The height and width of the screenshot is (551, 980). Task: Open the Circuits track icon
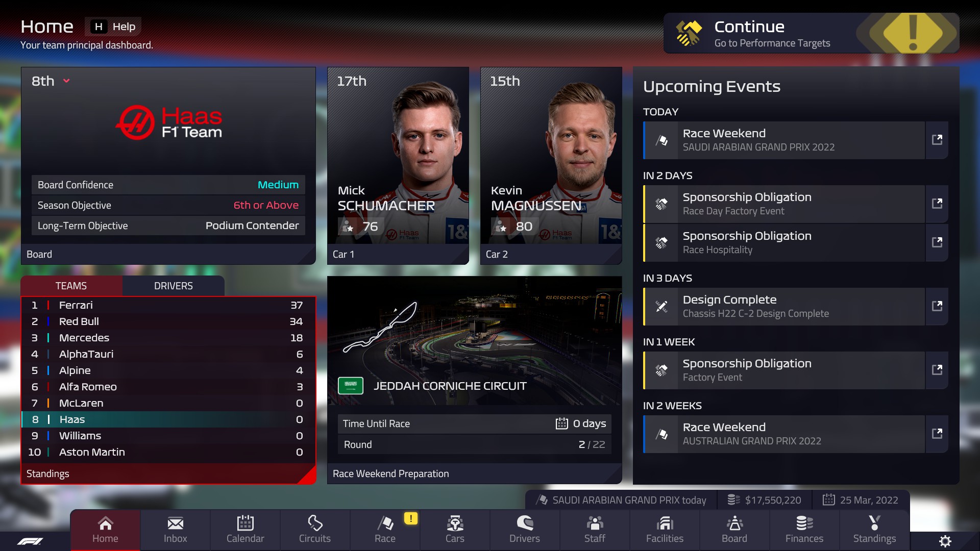[315, 523]
